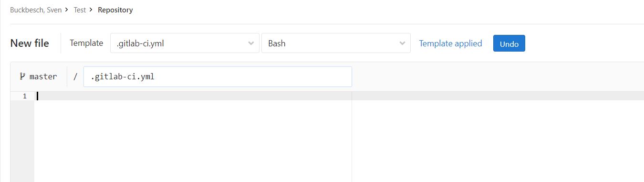Click the chevron arrow in the .gitlab-ci.yml template dropdown

[x=251, y=43]
